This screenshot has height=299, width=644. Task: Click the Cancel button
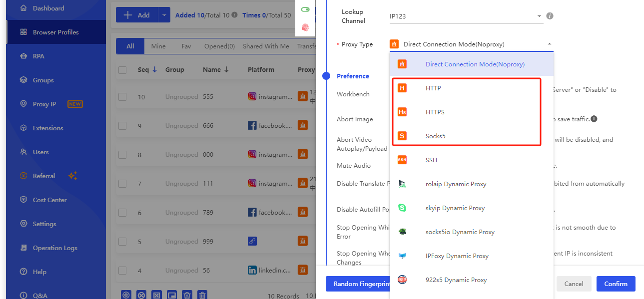click(574, 284)
